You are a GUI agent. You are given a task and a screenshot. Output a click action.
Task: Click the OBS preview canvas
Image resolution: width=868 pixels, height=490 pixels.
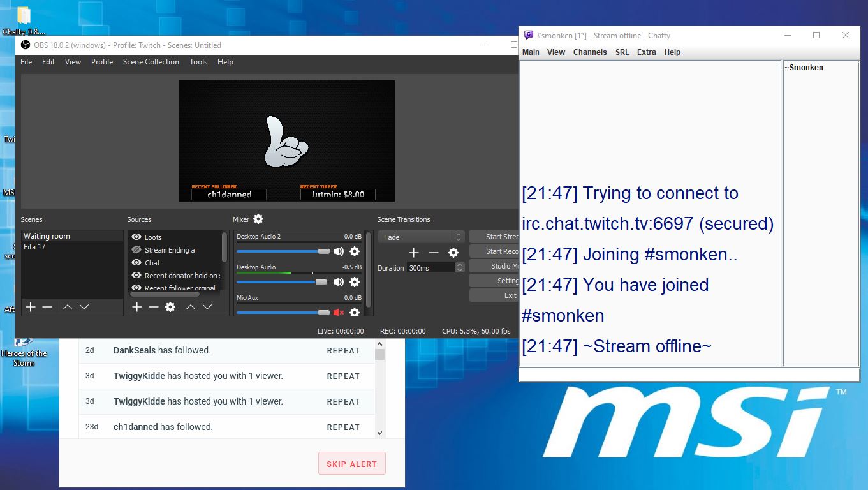(286, 141)
